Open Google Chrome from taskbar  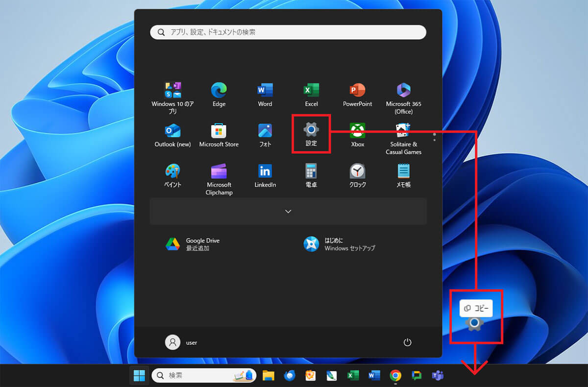tap(395, 376)
